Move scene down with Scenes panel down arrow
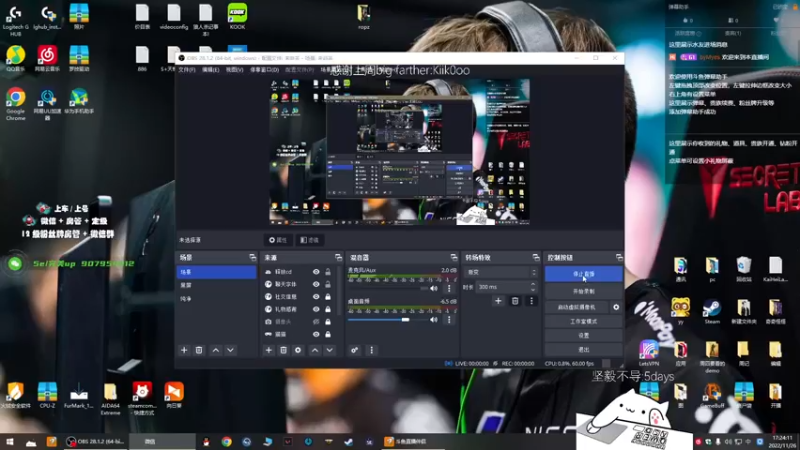Viewport: 800px width, 450px height. coord(231,350)
